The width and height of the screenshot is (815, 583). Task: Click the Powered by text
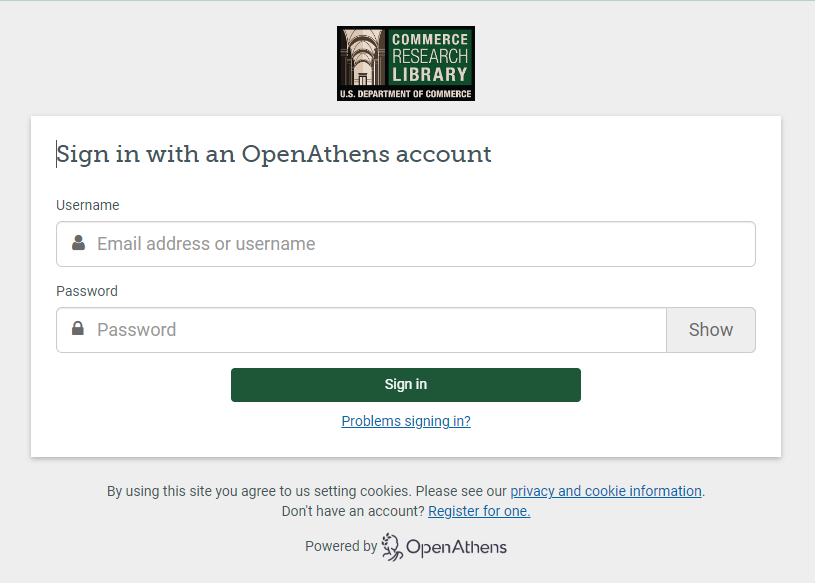[341, 546]
